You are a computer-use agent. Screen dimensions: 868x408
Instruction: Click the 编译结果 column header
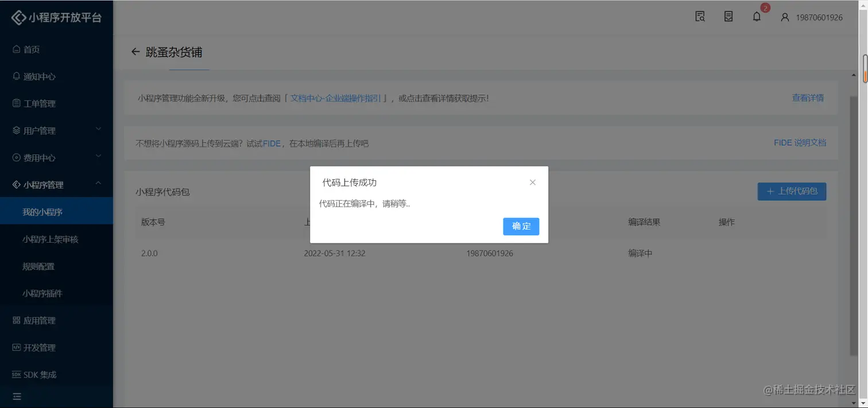click(x=644, y=222)
